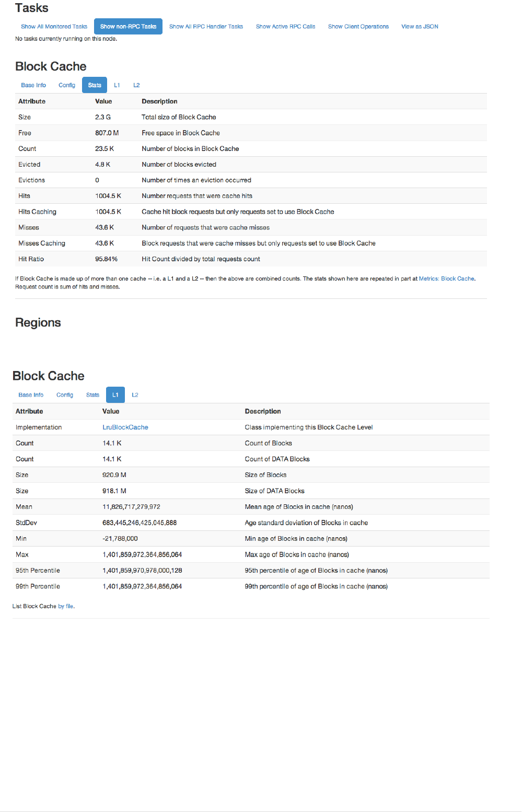This screenshot has width=522, height=812.
Task: Open the LruBlockCache implementation link
Action: (125, 427)
